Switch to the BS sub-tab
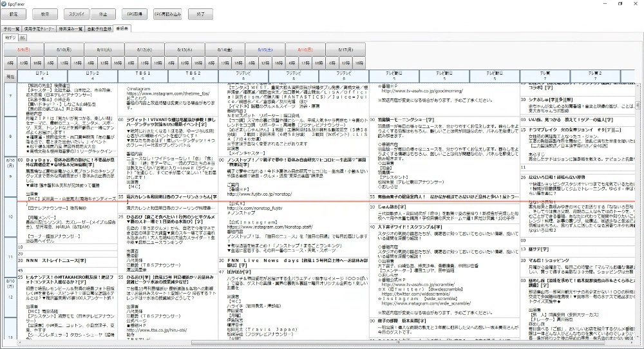 (23, 38)
